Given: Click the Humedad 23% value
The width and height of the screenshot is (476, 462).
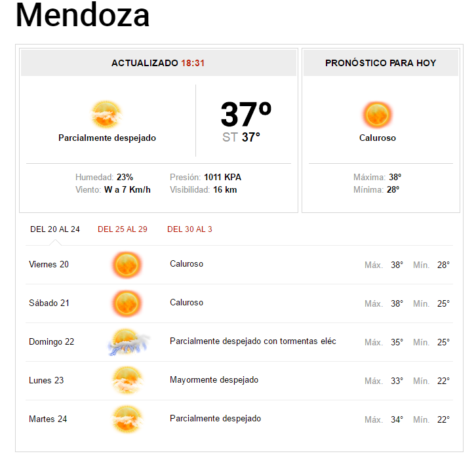Looking at the screenshot, I should [x=125, y=178].
